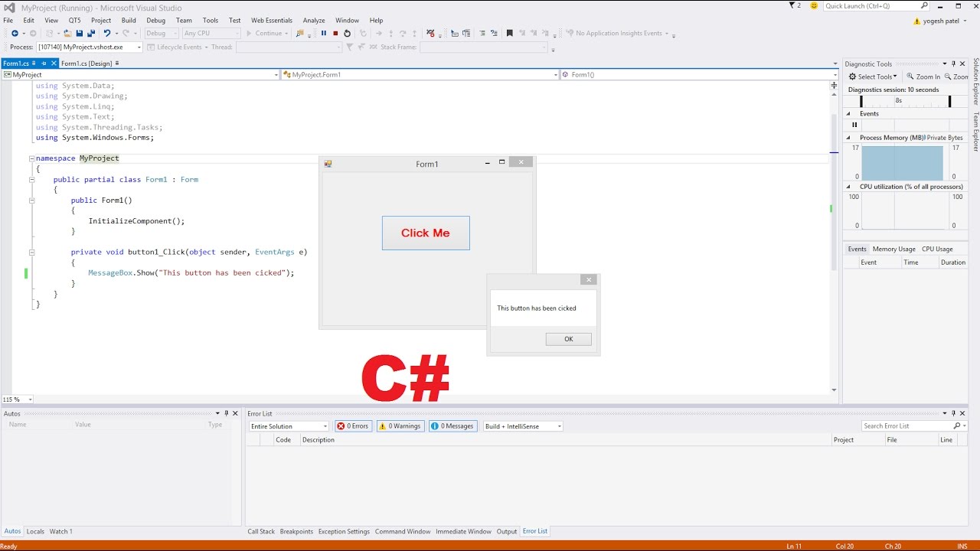
Task: Open the Build menu
Action: [x=129, y=21]
